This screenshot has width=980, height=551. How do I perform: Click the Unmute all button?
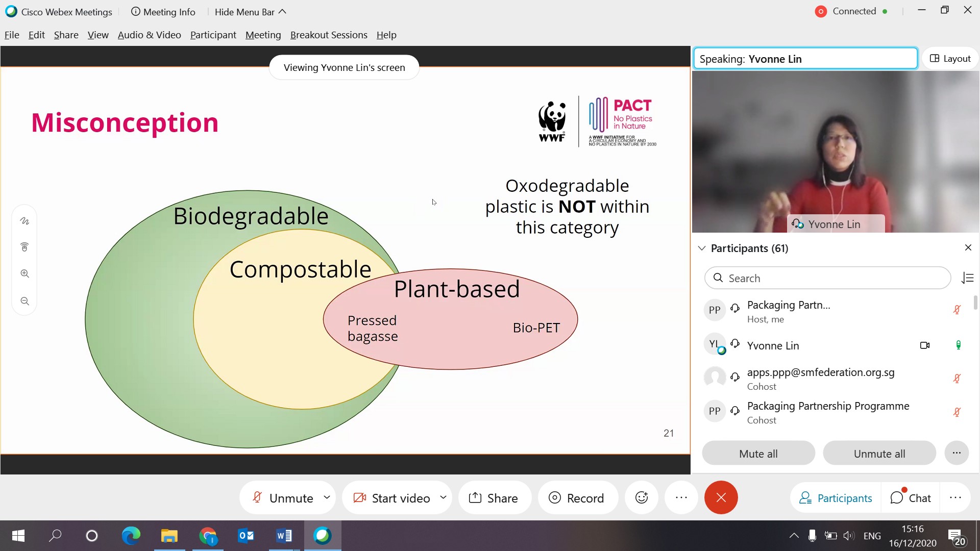pyautogui.click(x=879, y=453)
